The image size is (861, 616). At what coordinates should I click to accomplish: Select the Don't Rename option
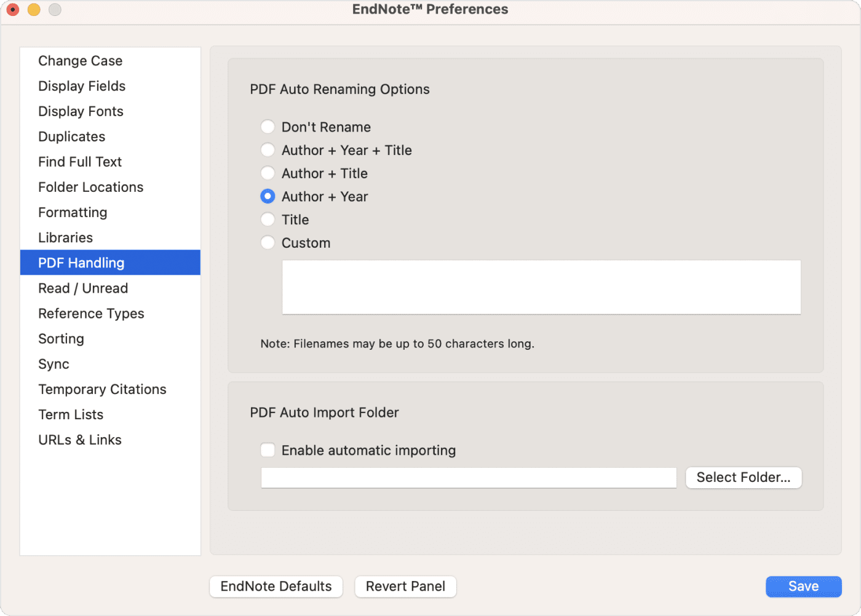(268, 127)
